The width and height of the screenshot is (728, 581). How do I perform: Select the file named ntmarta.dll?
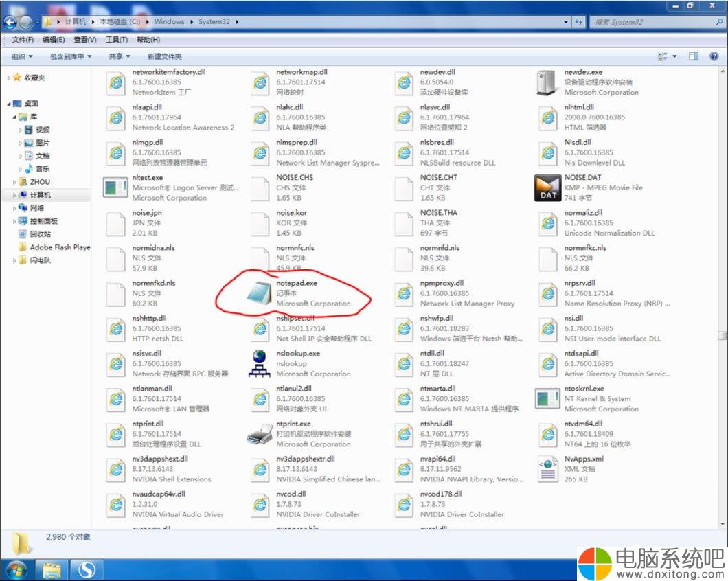tap(437, 389)
